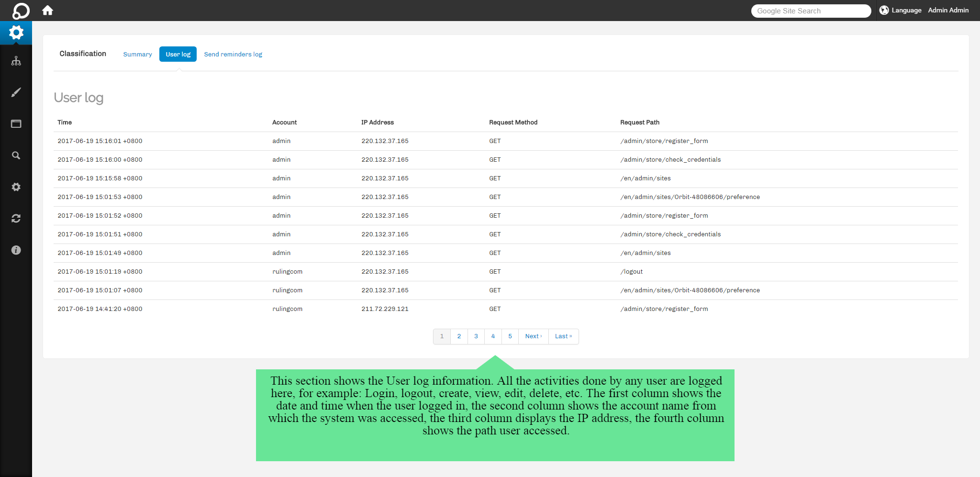This screenshot has height=477, width=980.
Task: Click the Orbit logo icon
Action: click(x=21, y=11)
